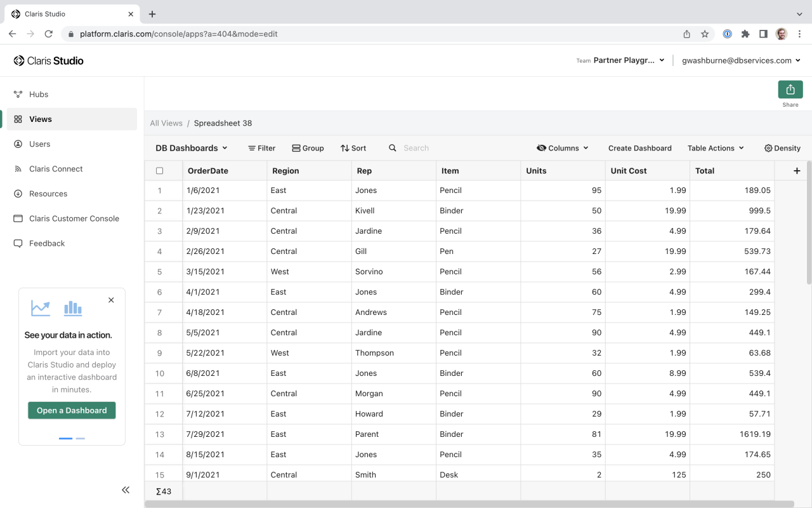Open Users in the sidebar
812x508 pixels.
(x=72, y=144)
